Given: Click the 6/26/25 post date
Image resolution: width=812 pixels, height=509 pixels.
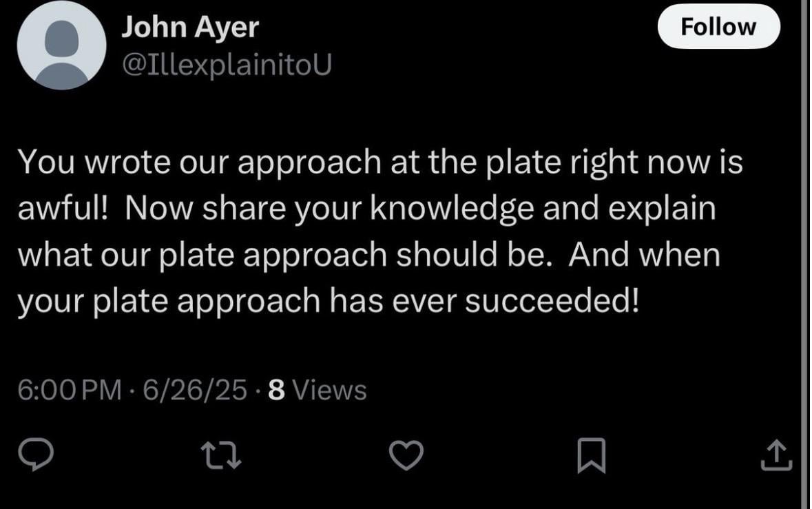Looking at the screenshot, I should (194, 391).
